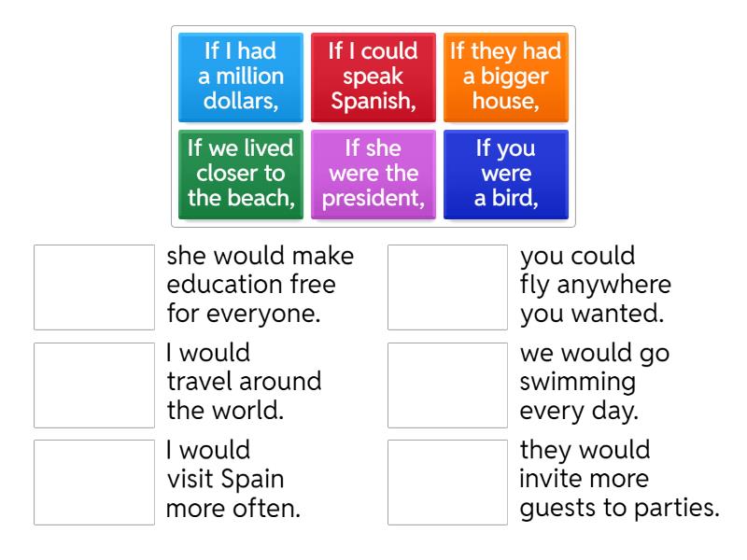Click the empty box beside 'we would go swimming'
The width and height of the screenshot is (747, 560).
tap(448, 385)
